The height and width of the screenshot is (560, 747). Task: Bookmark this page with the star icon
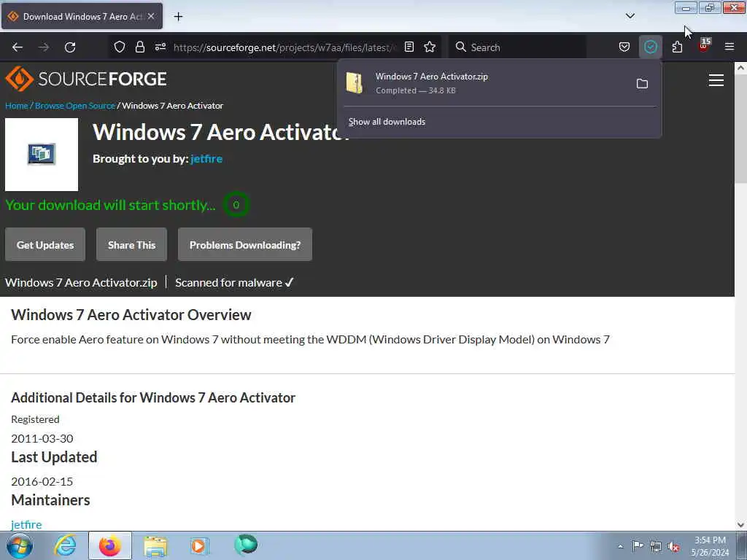430,47
